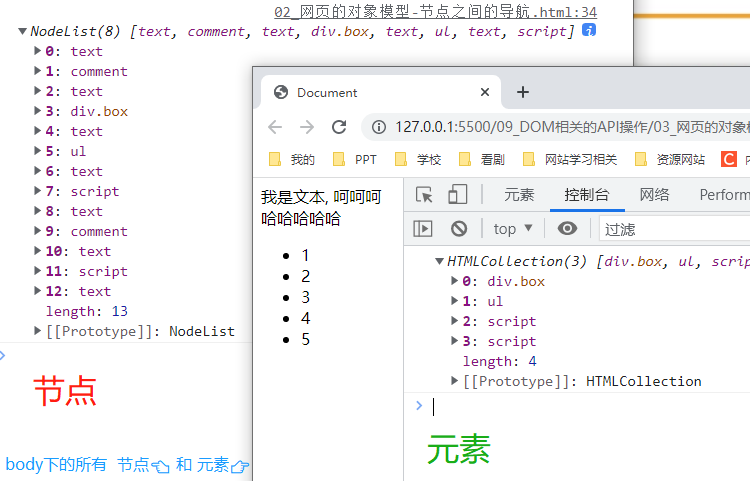View site information icon in address bar
750x481 pixels.
(379, 127)
